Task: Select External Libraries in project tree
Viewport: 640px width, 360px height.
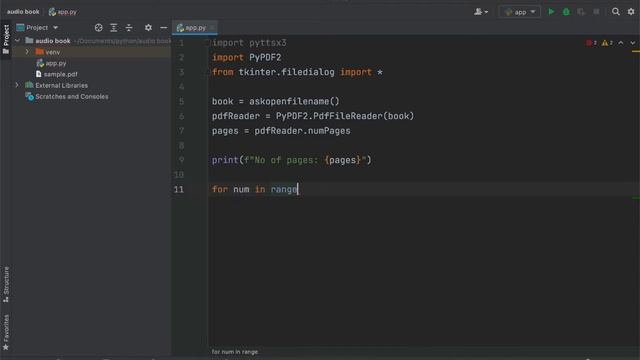Action: [x=61, y=85]
